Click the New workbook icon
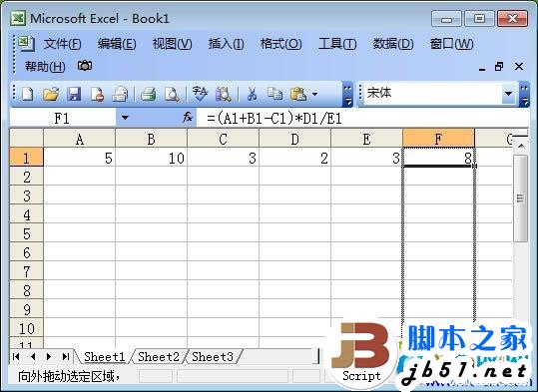 tap(27, 94)
